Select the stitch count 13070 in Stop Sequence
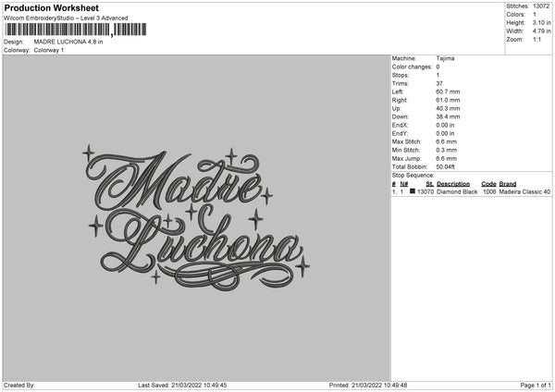This screenshot has width=555, height=392. click(x=425, y=191)
